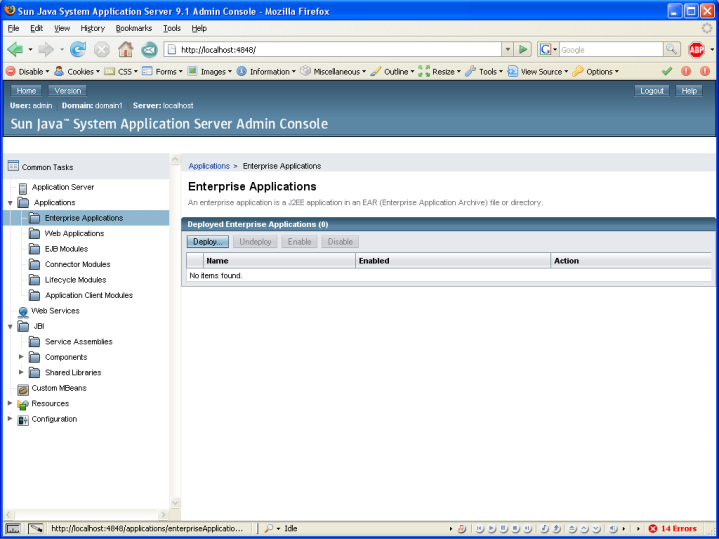Click the Version button
Image resolution: width=719 pixels, height=539 pixels.
(x=67, y=91)
